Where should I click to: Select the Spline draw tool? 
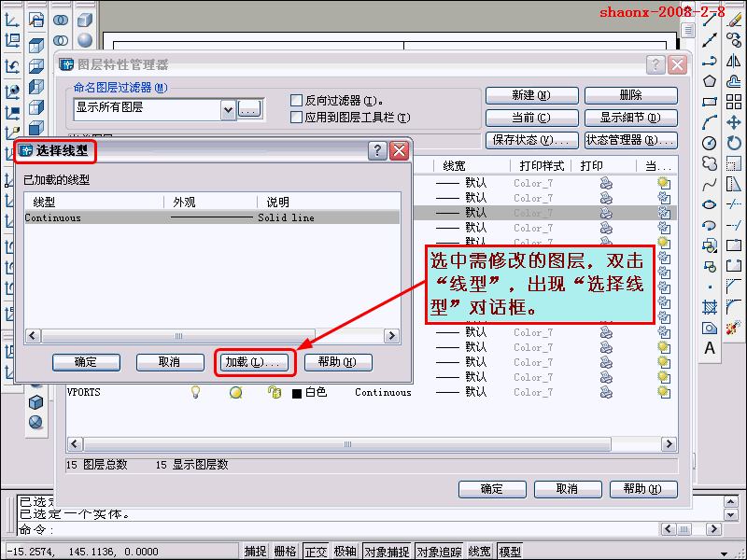710,184
